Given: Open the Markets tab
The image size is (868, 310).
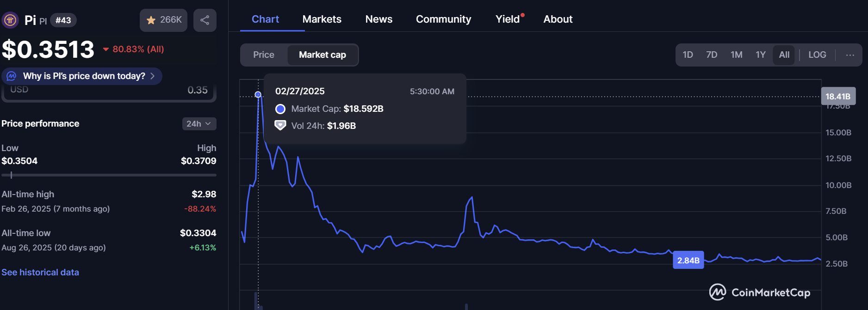Looking at the screenshot, I should pyautogui.click(x=322, y=19).
